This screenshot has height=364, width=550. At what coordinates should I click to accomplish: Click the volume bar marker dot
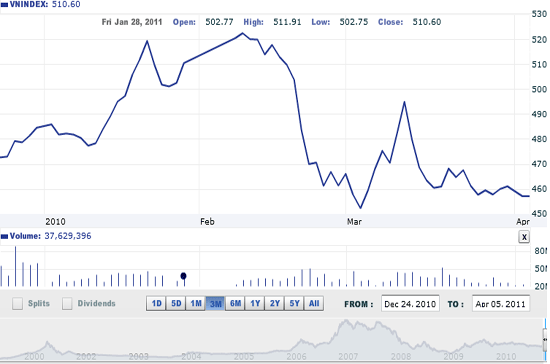[183, 276]
